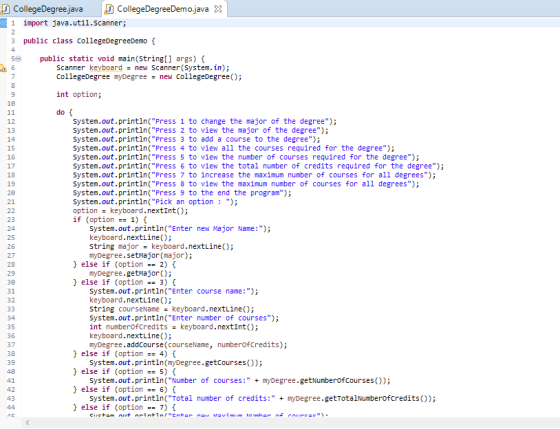Click string "Enter number of courses" on line 34
Image resolution: width=560 pixels, height=429 pixels.
click(219, 318)
